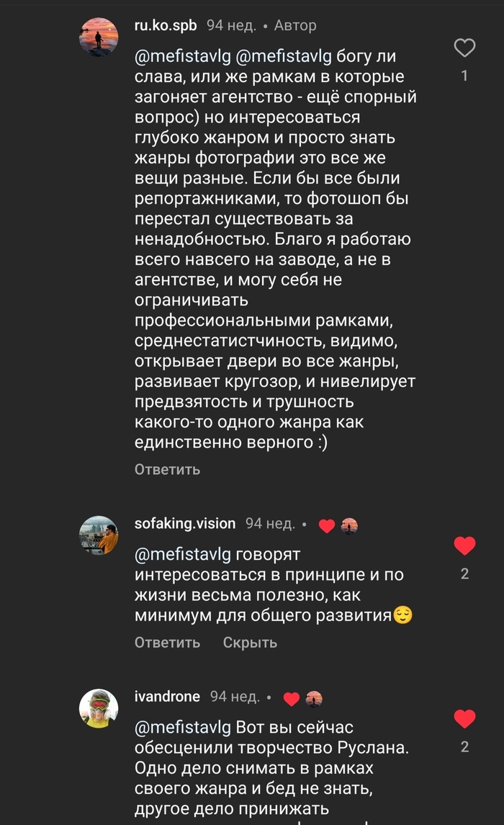The width and height of the screenshot is (504, 825).
Task: Tap small author-liked heart beside ivandrone timestamp
Action: [291, 698]
